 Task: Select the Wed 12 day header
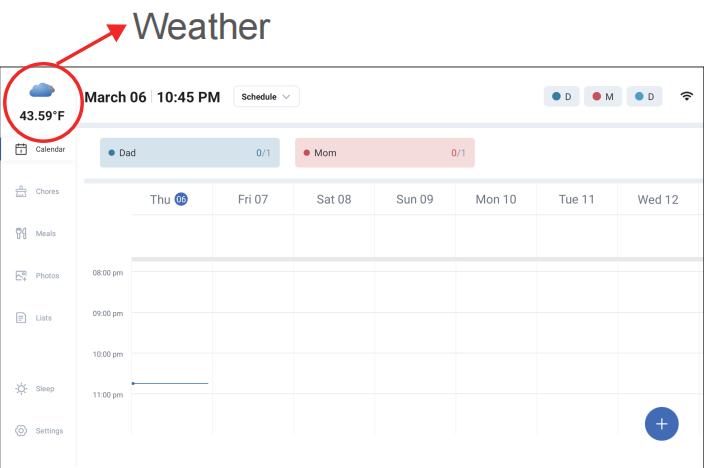point(658,199)
